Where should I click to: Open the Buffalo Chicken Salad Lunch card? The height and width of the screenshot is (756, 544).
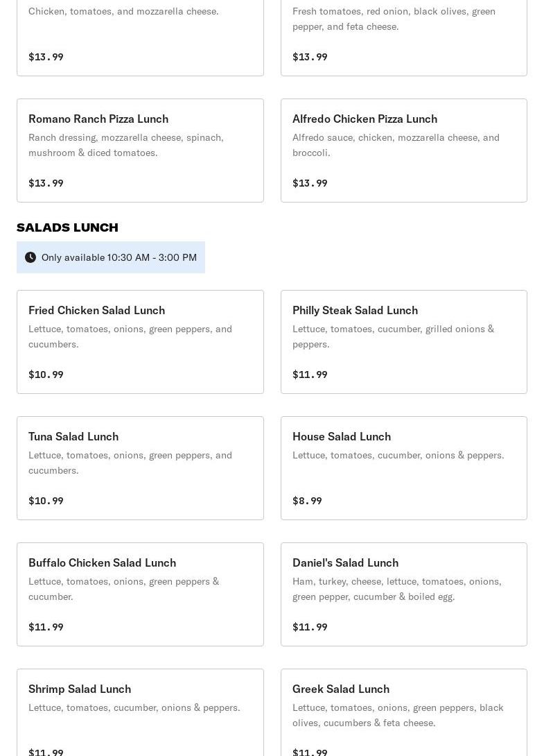pos(140,594)
